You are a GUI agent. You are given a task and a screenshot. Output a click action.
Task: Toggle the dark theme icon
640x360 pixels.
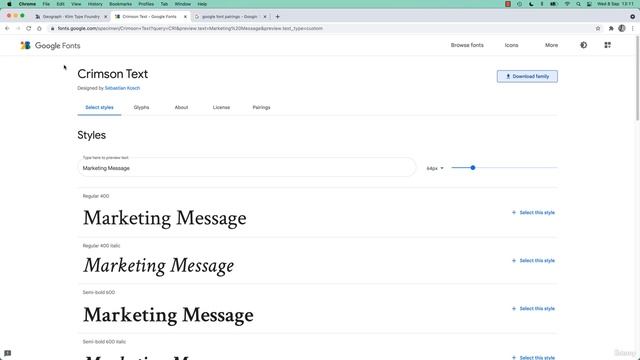[584, 45]
